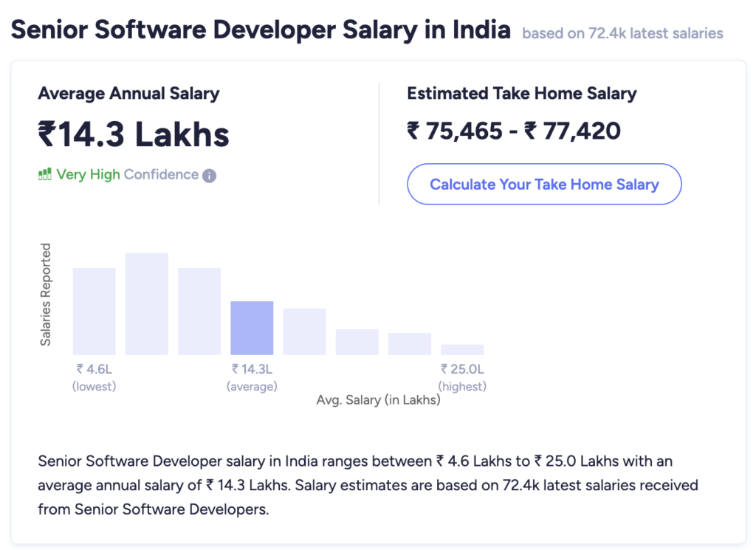This screenshot has height=550, width=756.
Task: Click the green confidence bars icon
Action: pyautogui.click(x=44, y=175)
